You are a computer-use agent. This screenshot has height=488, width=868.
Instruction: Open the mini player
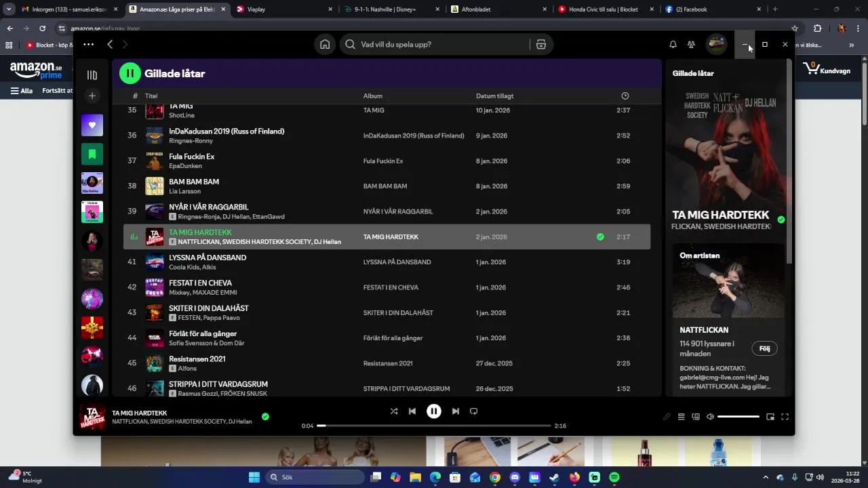770,417
